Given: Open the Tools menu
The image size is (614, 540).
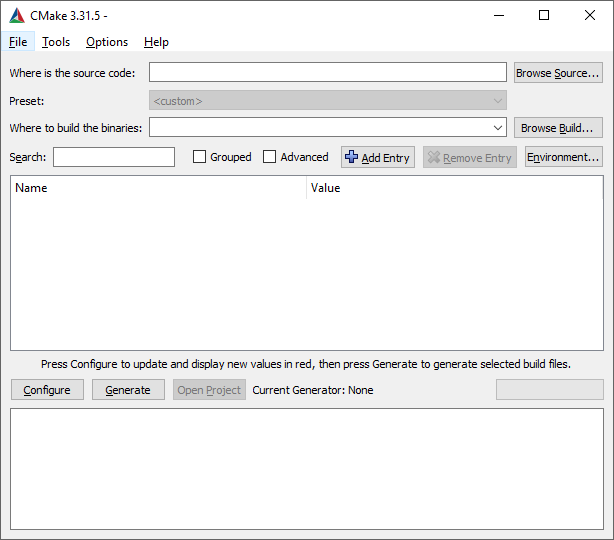Looking at the screenshot, I should click(x=56, y=42).
